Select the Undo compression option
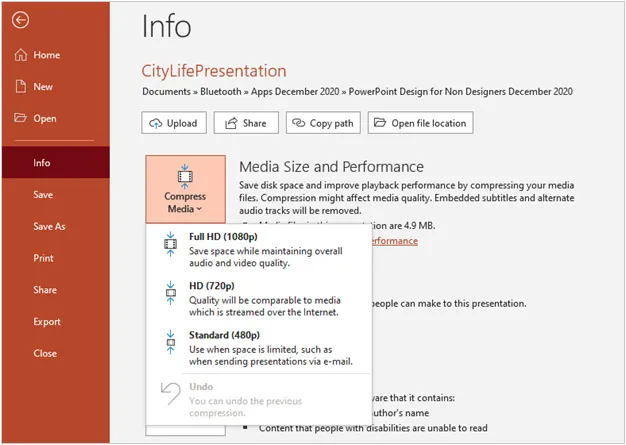 pyautogui.click(x=259, y=400)
